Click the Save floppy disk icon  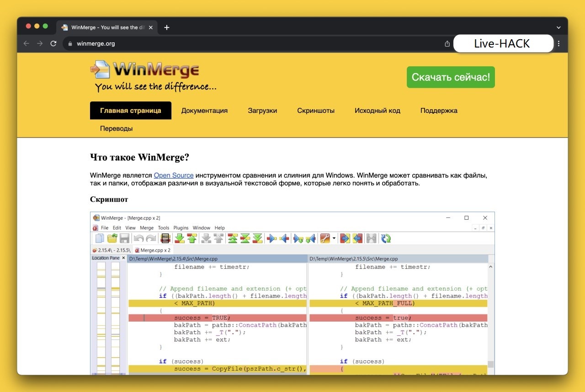(124, 238)
